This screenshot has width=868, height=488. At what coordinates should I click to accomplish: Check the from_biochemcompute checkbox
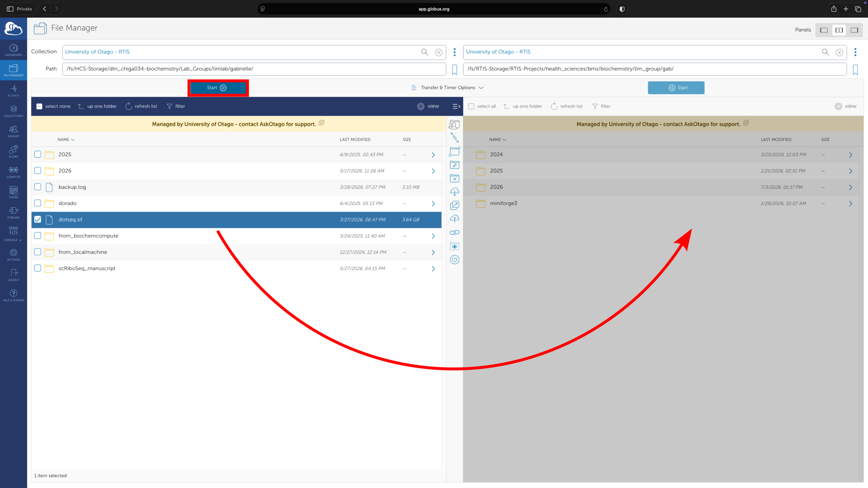(38, 236)
